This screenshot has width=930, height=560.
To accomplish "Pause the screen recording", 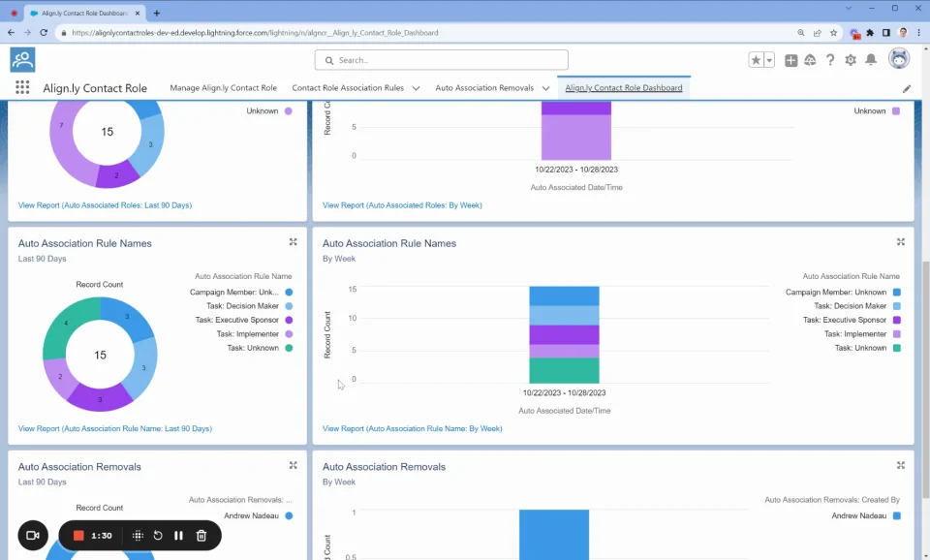I will tap(178, 536).
